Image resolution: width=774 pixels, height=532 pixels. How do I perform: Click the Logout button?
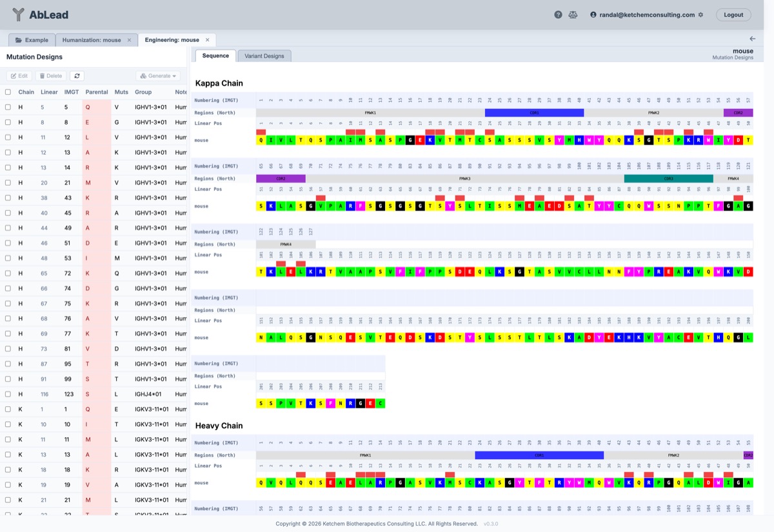[733, 15]
